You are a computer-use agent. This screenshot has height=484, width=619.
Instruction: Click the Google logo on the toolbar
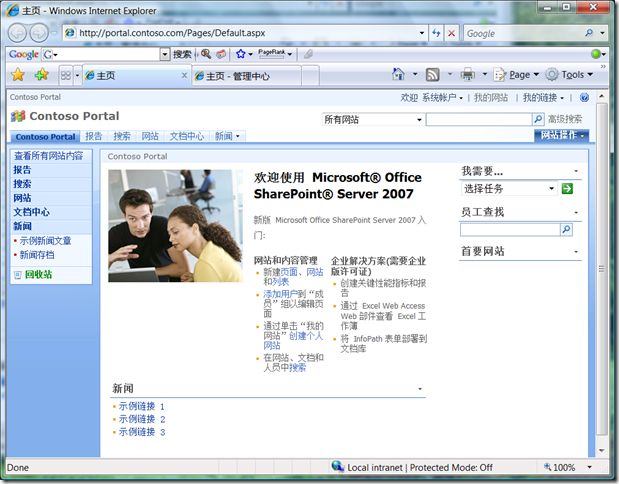(24, 54)
